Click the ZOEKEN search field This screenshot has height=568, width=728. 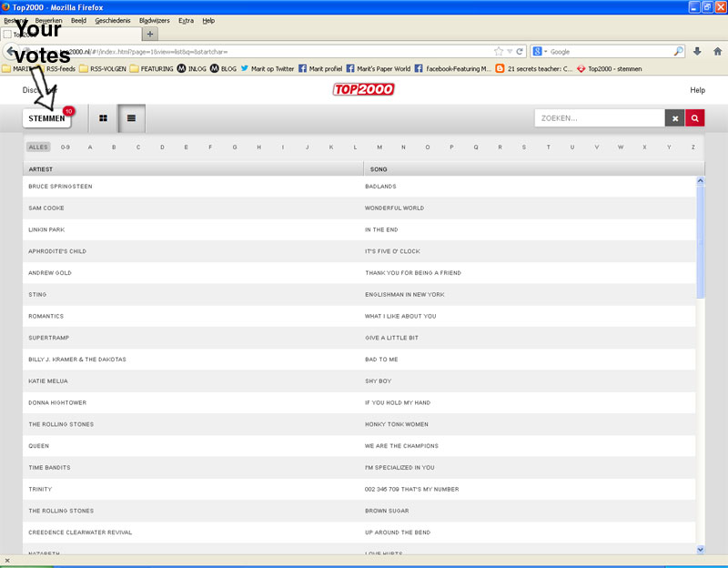tap(599, 118)
